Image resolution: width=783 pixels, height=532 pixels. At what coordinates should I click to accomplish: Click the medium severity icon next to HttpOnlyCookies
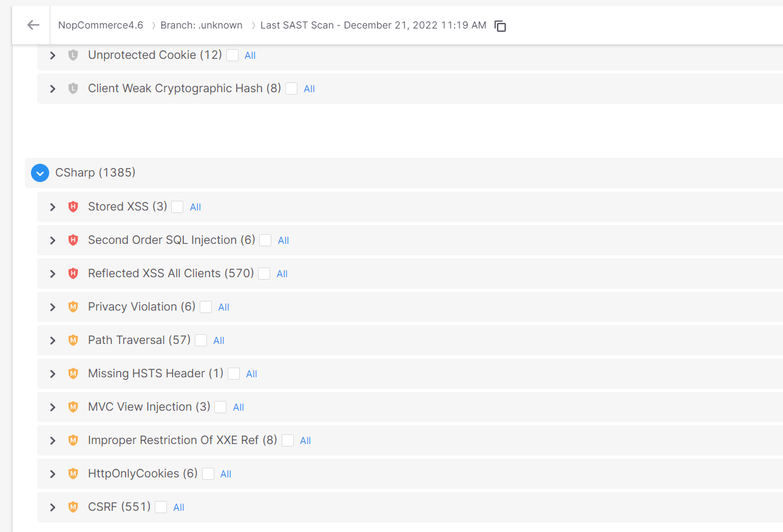73,474
